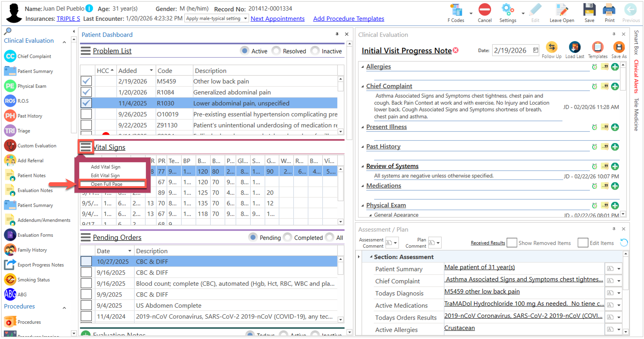644x339 pixels.
Task: Enable the Show Removed Items checkbox
Action: 511,243
